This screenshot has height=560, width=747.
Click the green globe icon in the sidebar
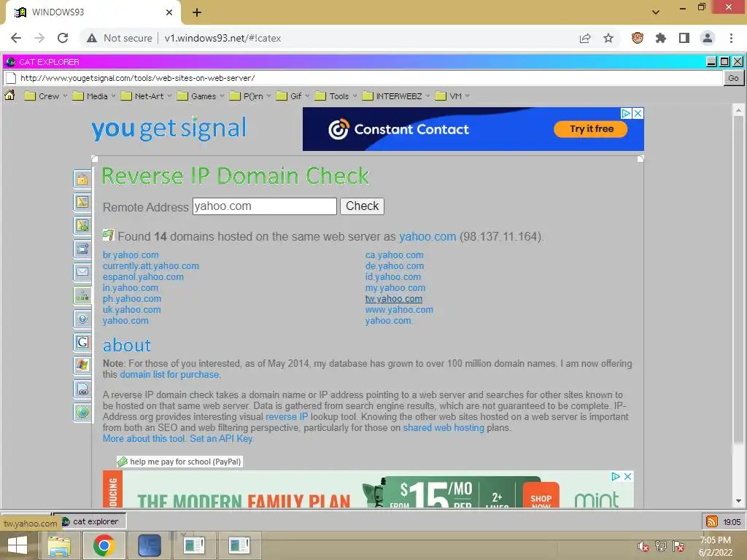tap(82, 413)
